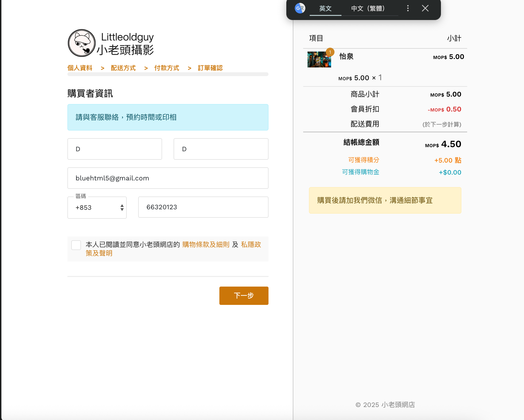Click the Littleoldguy cat logo
The image size is (524, 420).
click(x=82, y=43)
